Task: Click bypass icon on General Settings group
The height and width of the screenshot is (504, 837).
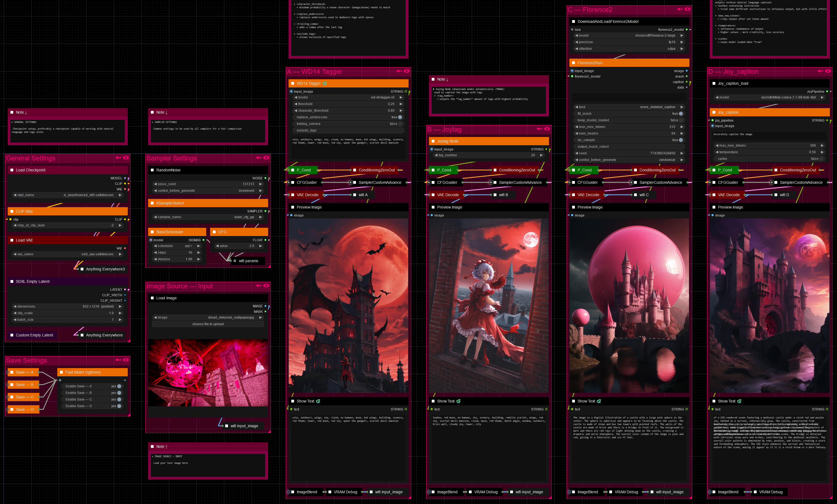Action: (118, 158)
